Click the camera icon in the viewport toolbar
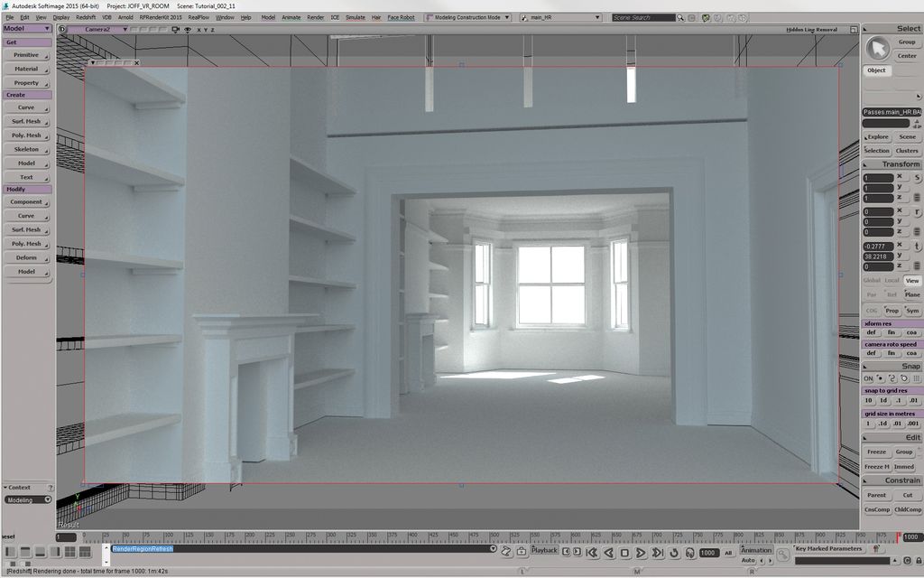 (x=176, y=29)
